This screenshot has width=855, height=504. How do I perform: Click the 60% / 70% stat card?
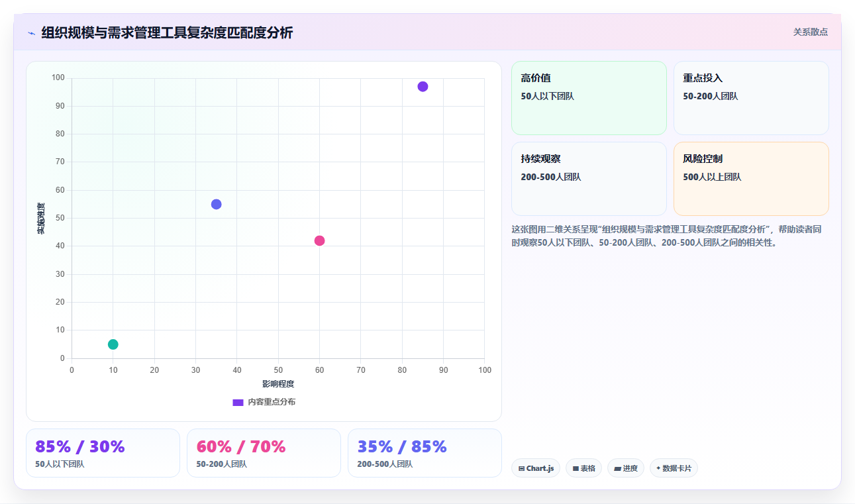coord(264,453)
